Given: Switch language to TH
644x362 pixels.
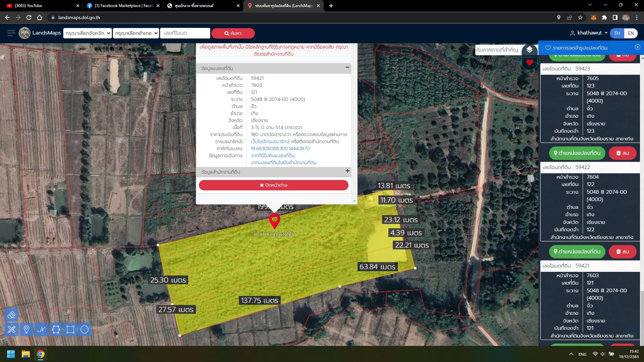Looking at the screenshot, I should [x=617, y=33].
